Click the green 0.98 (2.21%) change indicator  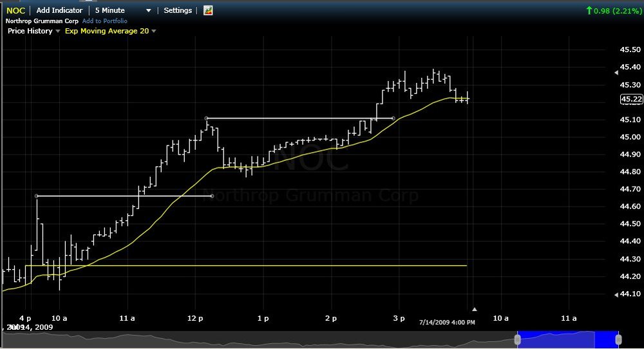click(614, 11)
